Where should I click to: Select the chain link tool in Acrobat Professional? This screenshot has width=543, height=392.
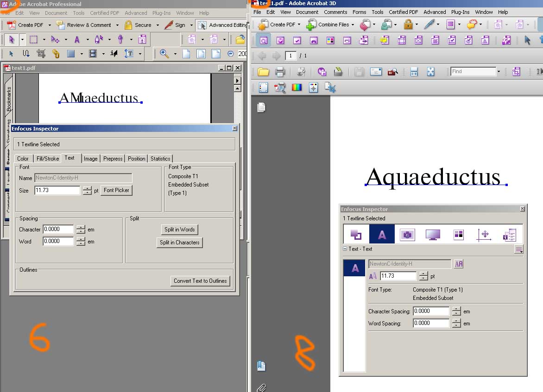point(56,54)
